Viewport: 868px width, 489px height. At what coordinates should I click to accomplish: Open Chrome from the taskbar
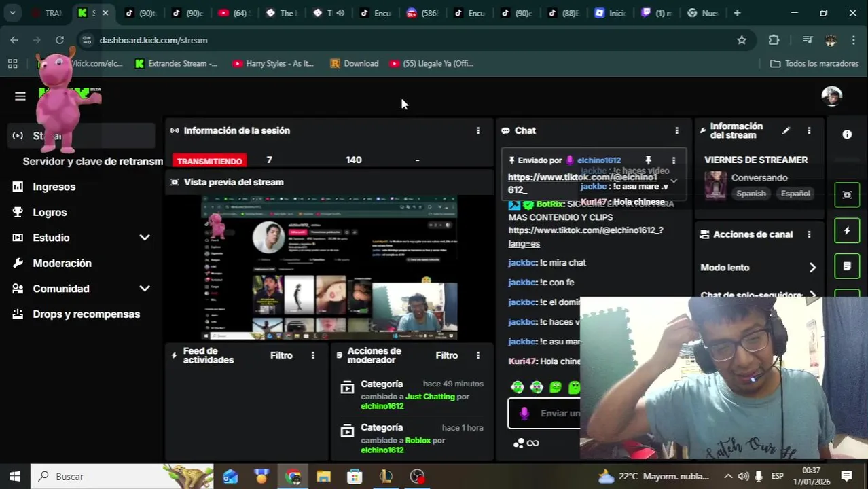293,476
